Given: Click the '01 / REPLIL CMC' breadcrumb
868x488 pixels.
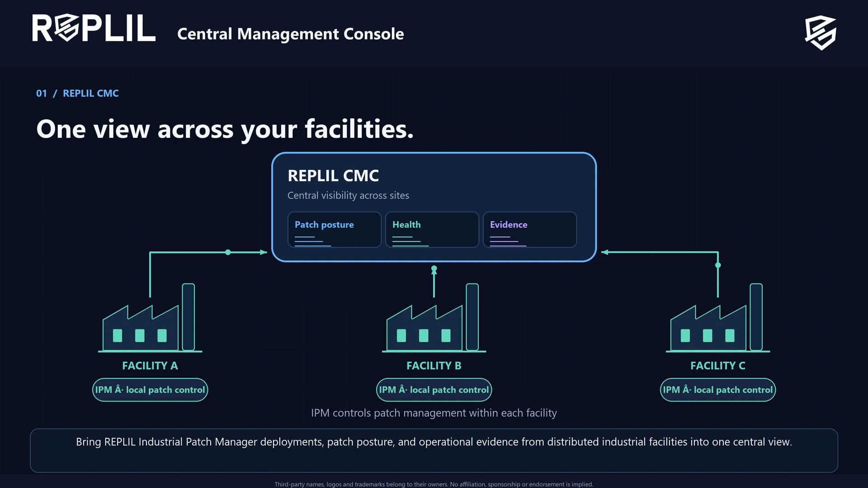Looking at the screenshot, I should 77,93.
